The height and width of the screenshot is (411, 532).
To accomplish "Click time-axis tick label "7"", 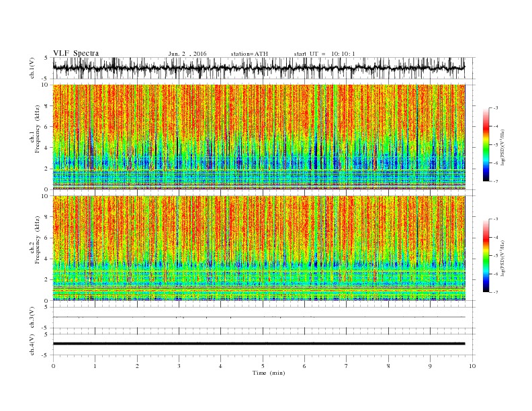I will click(347, 366).
